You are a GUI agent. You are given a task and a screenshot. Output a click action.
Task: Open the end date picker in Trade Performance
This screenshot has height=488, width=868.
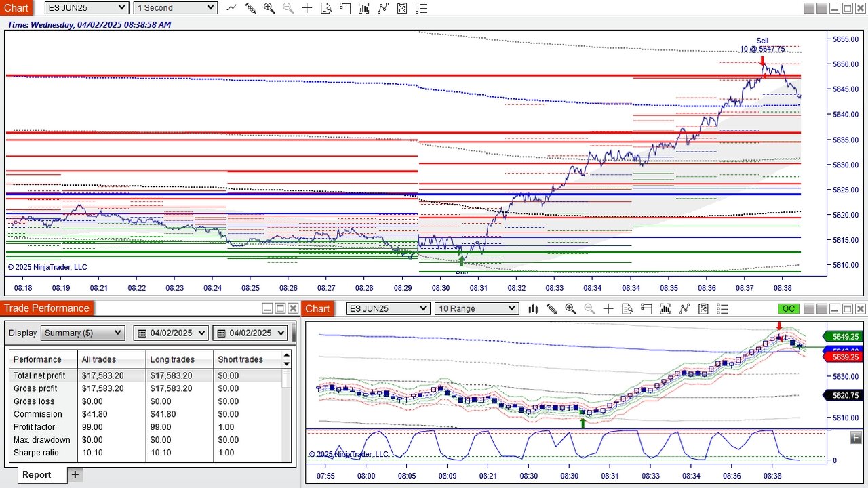(x=250, y=333)
